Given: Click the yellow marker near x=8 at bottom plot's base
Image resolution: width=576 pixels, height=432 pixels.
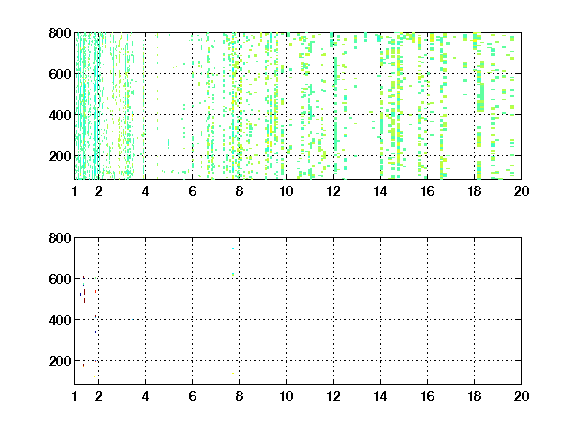Looking at the screenshot, I should 233,374.
